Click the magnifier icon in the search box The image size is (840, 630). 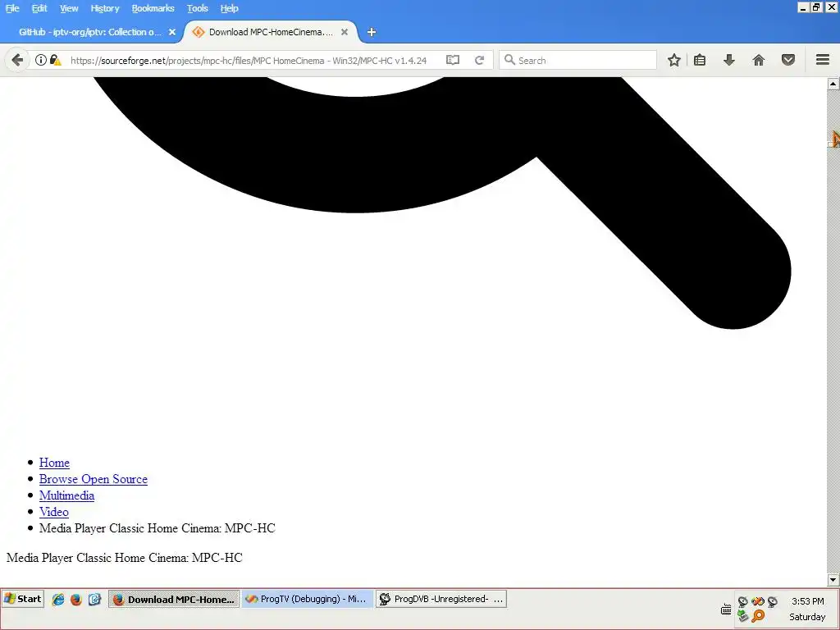tap(509, 60)
